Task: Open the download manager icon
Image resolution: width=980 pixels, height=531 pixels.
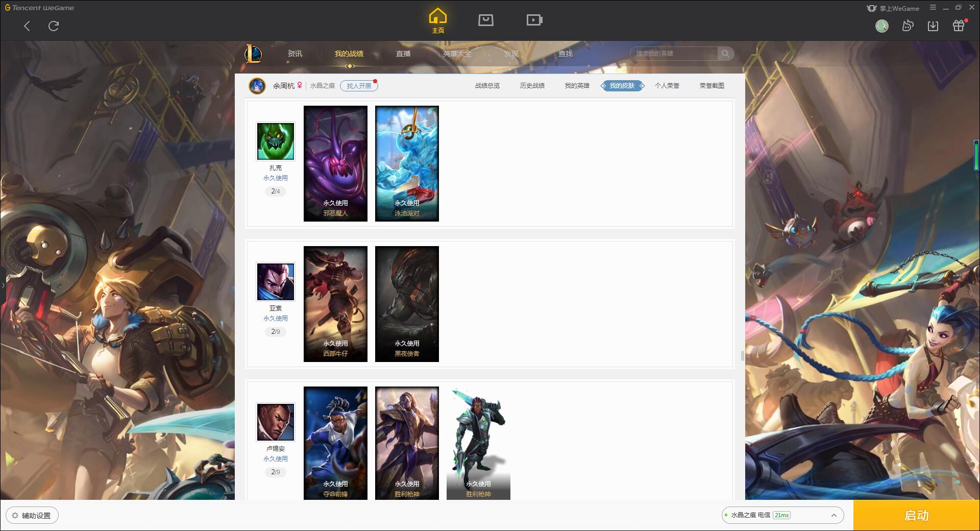Action: coord(933,26)
